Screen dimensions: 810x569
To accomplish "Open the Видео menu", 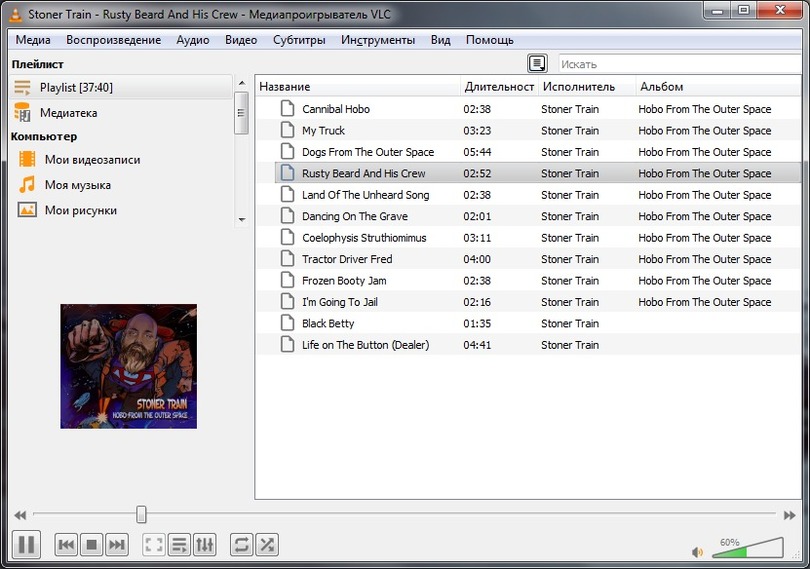I will tap(241, 40).
